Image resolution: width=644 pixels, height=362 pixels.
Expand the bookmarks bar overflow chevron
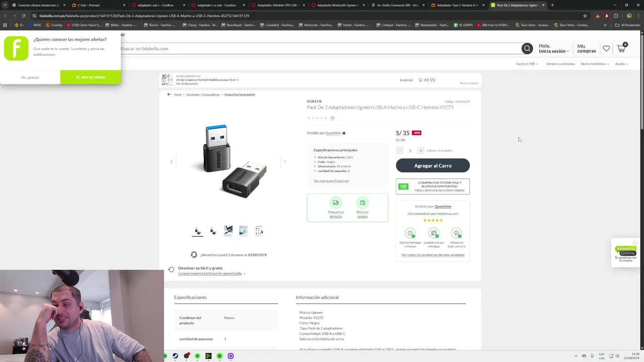point(605,25)
